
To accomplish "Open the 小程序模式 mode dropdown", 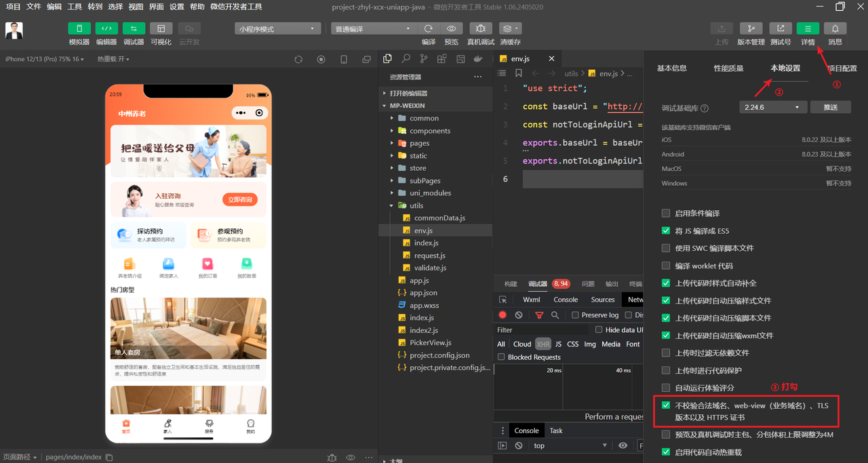I will (278, 28).
